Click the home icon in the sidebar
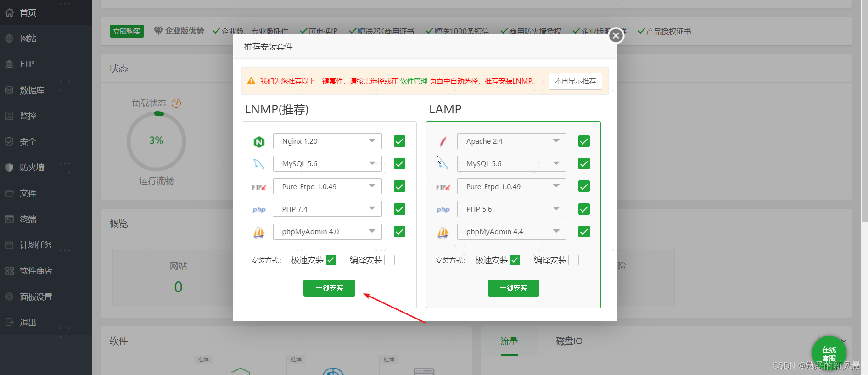This screenshot has height=375, width=868. click(9, 12)
